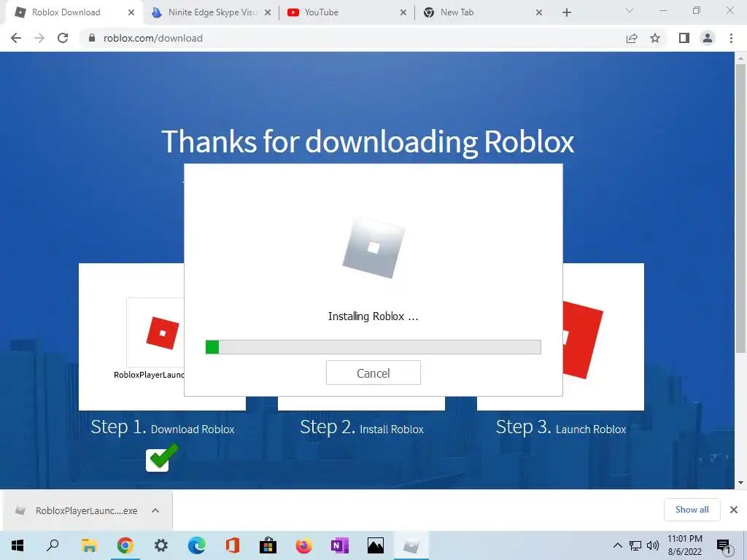
Task: Click the red Roblox icon in Step 1
Action: pyautogui.click(x=163, y=332)
